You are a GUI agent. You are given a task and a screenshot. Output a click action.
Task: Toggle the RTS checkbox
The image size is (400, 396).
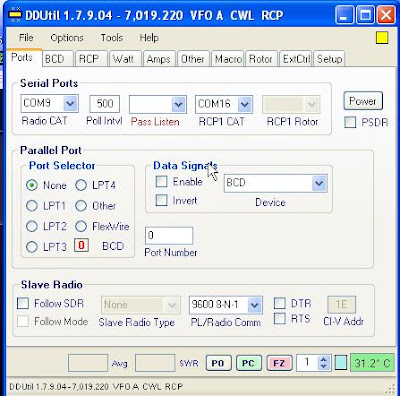click(x=280, y=319)
